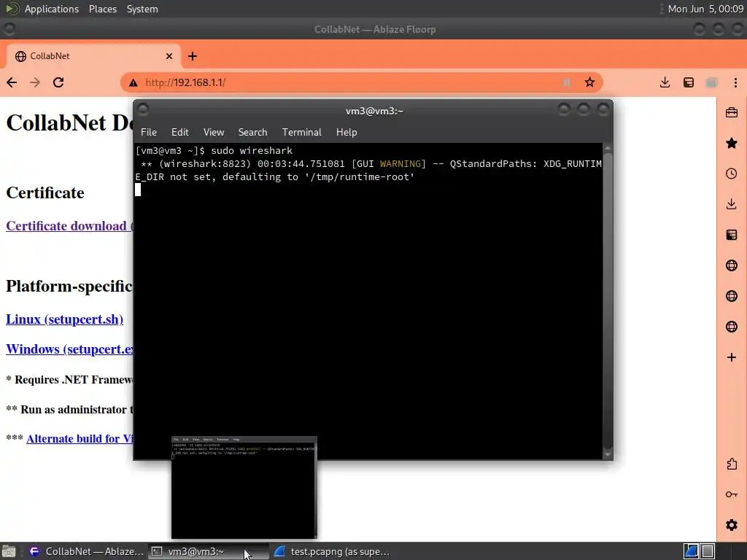Open sidebar settings gear
The image size is (747, 560).
point(732,525)
